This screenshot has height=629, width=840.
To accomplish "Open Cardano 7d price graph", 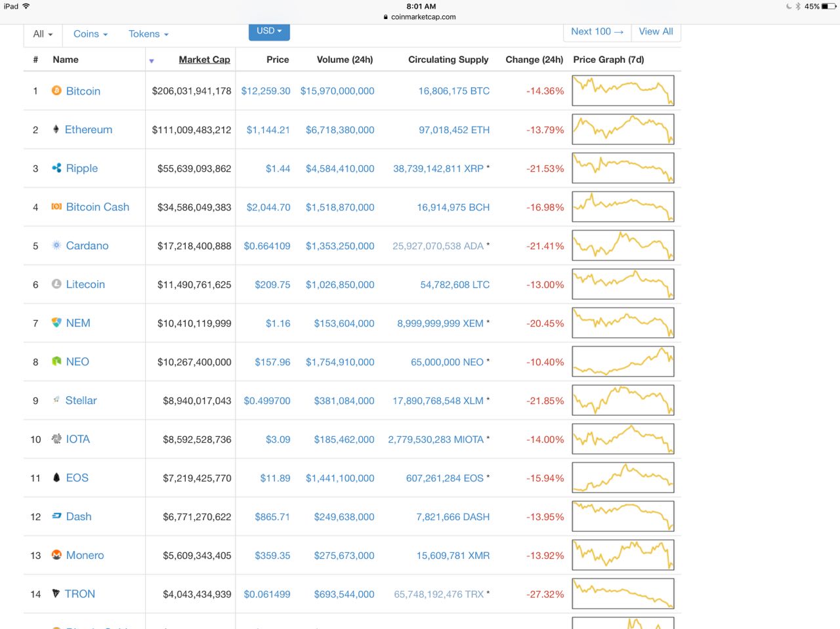I will [623, 245].
